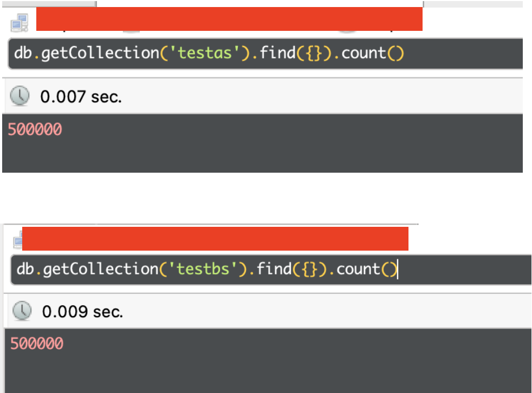Click the 500000 result below testas query
The width and height of the screenshot is (532, 393).
(35, 129)
